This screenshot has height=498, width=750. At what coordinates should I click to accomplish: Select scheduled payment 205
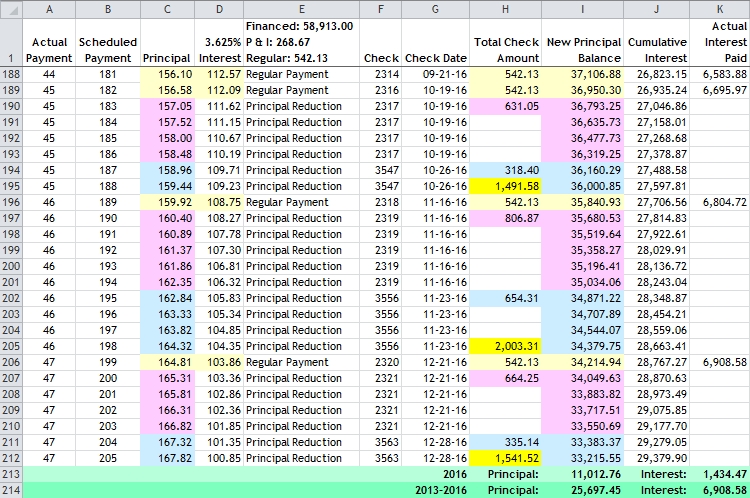click(x=108, y=458)
